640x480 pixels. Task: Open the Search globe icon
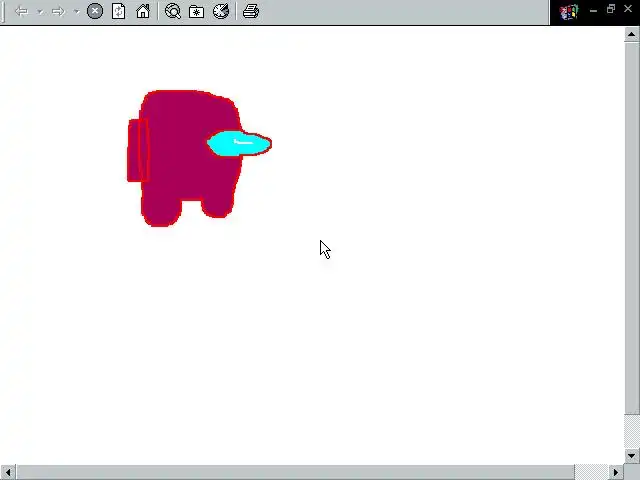coord(173,11)
